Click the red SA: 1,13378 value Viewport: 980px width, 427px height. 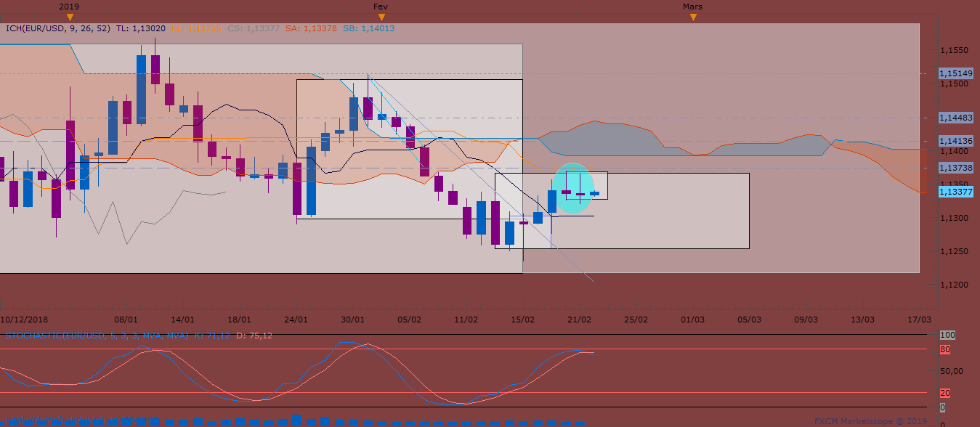click(x=311, y=28)
